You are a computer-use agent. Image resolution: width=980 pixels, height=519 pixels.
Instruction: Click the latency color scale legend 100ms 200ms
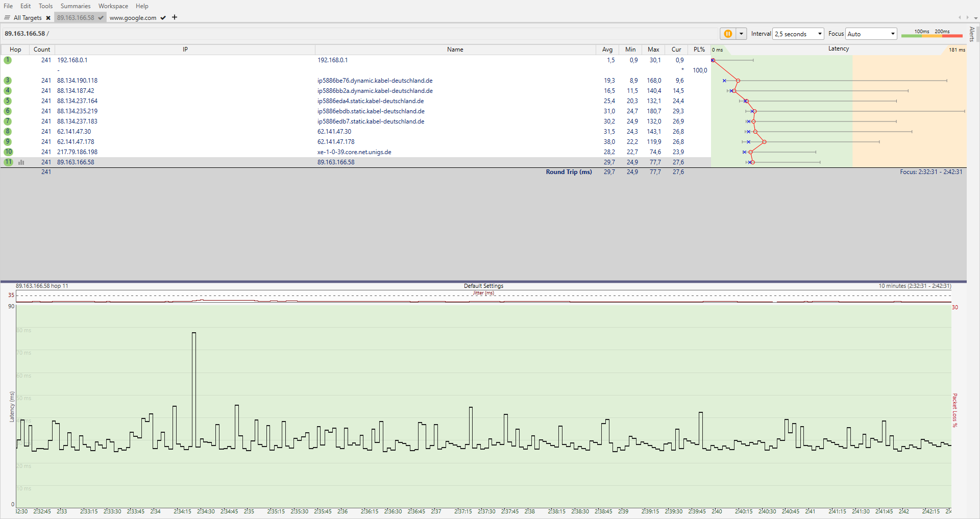click(932, 34)
